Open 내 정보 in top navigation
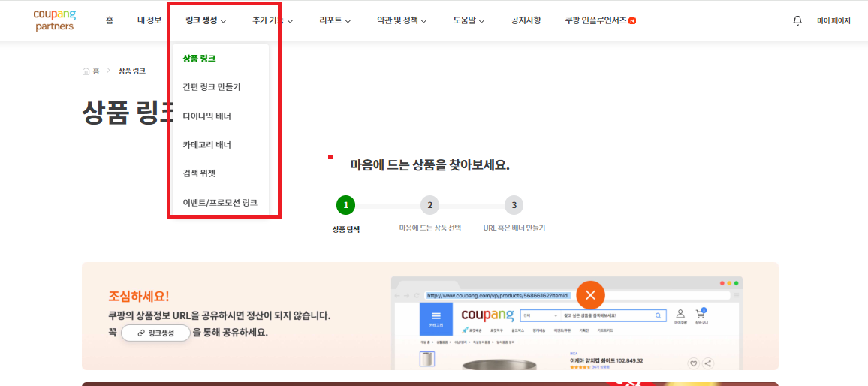Viewport: 868px width, 386px height. 149,20
